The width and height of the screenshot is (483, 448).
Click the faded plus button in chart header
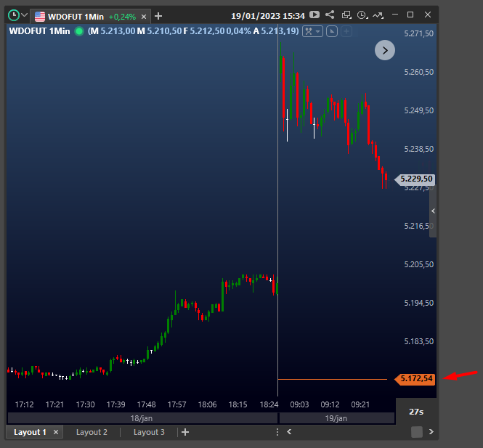[346, 31]
